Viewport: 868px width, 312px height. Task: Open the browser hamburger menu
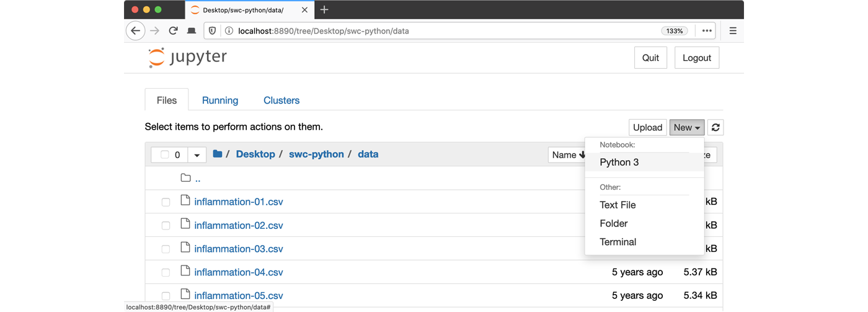(x=732, y=30)
